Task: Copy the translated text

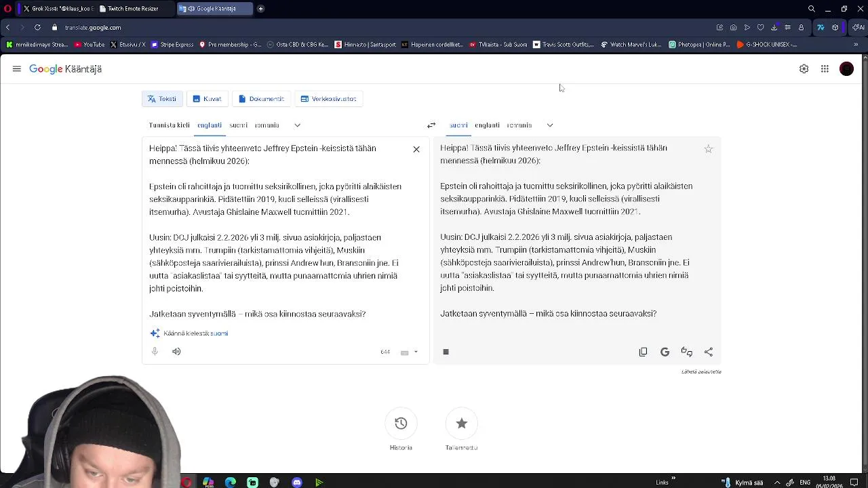Action: [x=643, y=352]
